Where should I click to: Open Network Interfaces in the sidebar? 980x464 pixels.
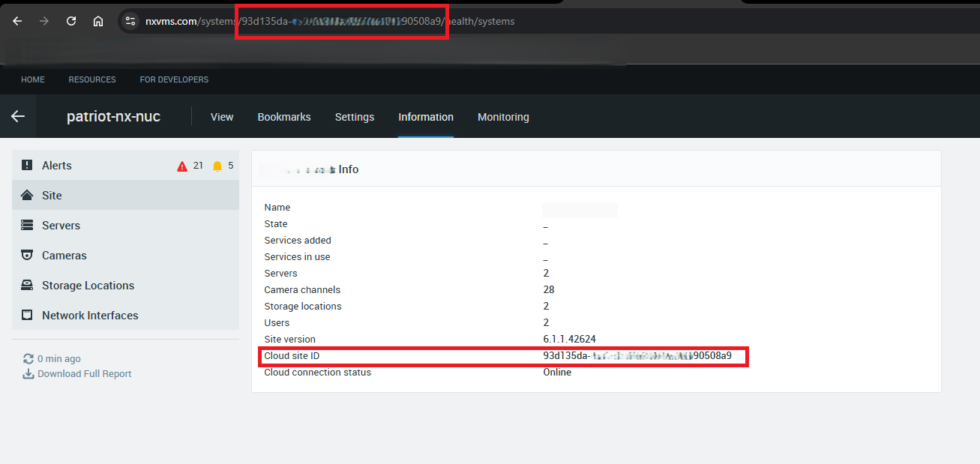(x=125, y=316)
